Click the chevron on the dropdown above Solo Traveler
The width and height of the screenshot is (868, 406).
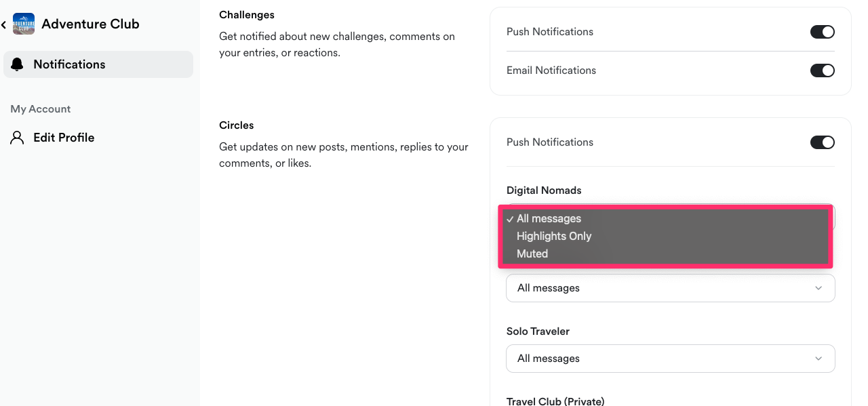pos(818,288)
